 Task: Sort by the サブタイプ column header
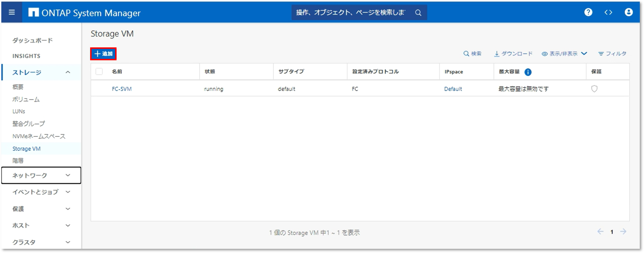point(291,71)
